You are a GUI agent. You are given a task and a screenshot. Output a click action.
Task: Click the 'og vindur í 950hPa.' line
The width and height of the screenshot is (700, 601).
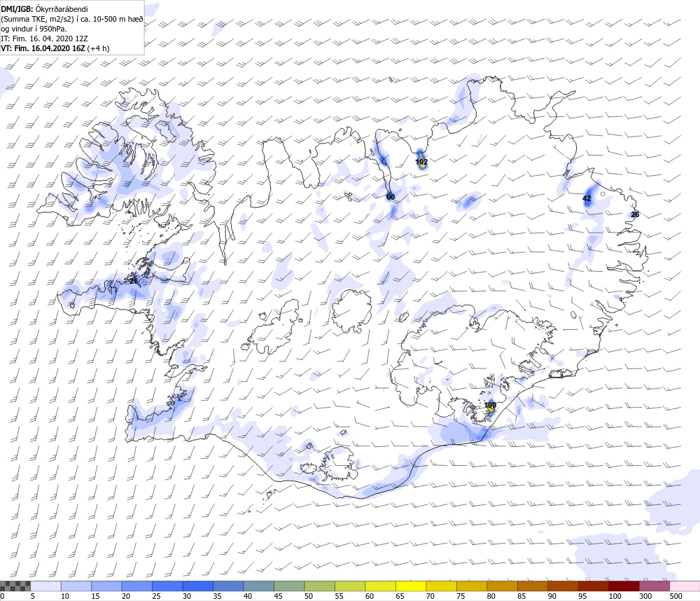coord(34,29)
